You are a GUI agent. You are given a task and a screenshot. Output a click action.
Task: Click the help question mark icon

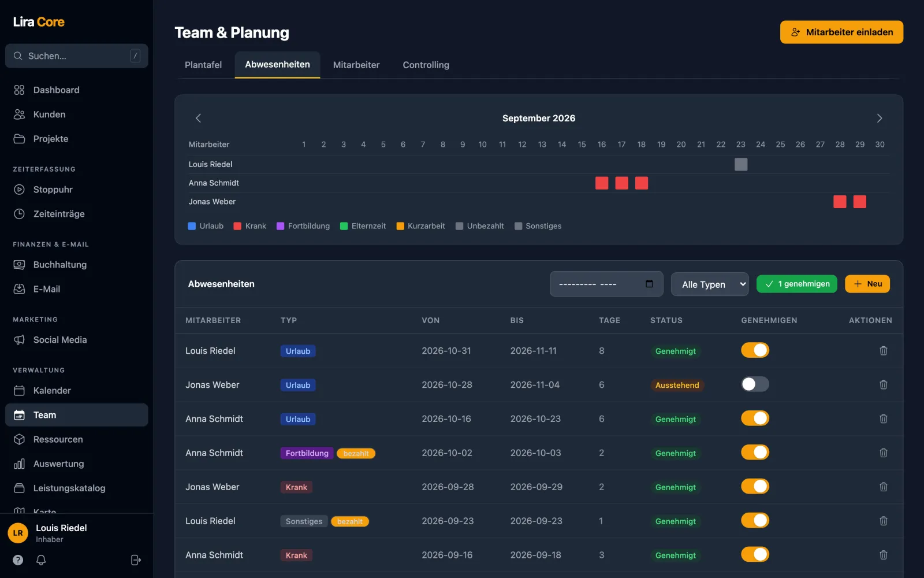[x=18, y=560]
